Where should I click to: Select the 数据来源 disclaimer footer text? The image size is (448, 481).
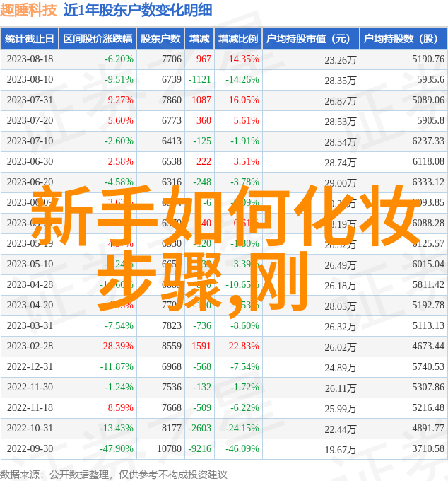113,475
